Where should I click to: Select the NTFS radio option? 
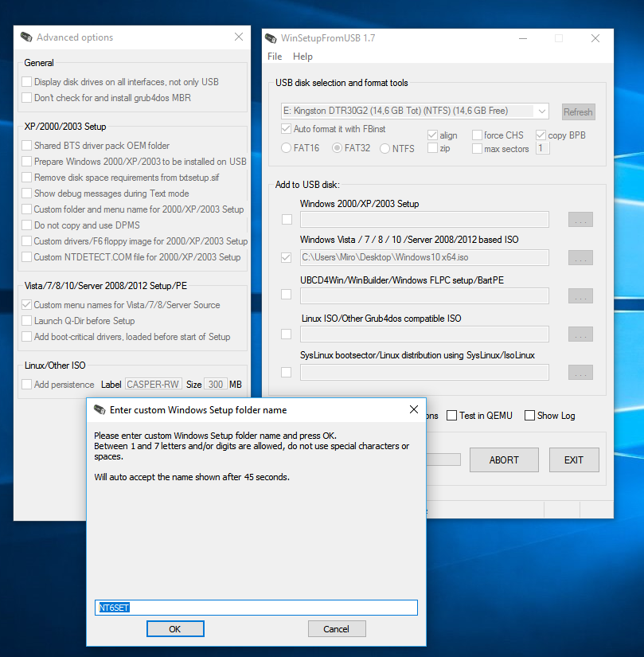coord(384,148)
